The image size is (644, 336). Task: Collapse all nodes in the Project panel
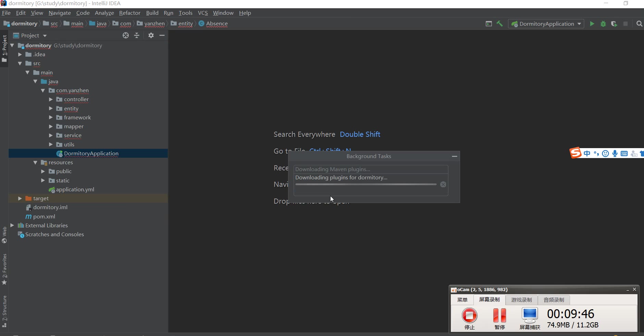click(137, 35)
